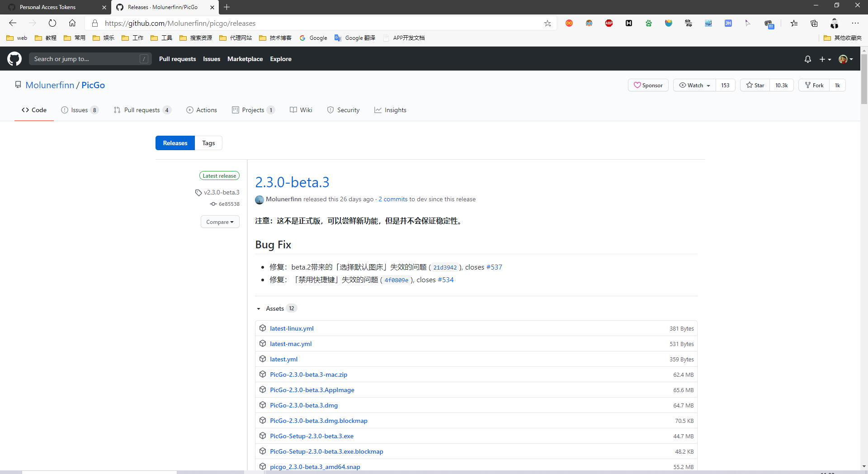Open the Google bookmark
868x474 pixels.
click(x=313, y=38)
